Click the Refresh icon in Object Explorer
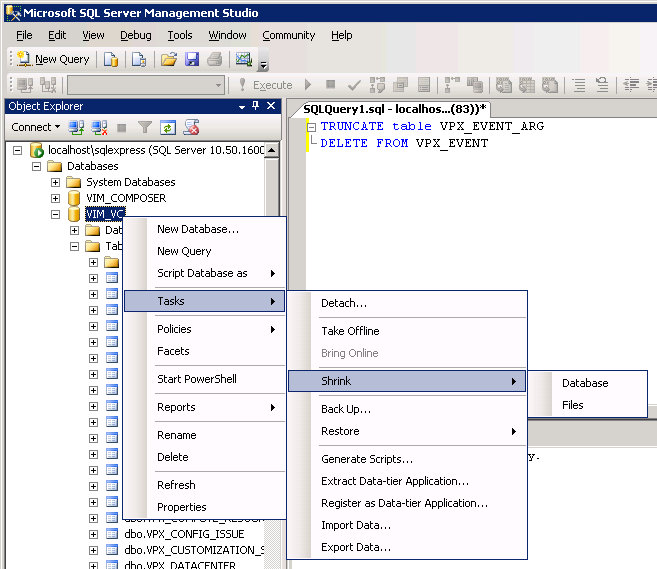The image size is (657, 569). (168, 127)
